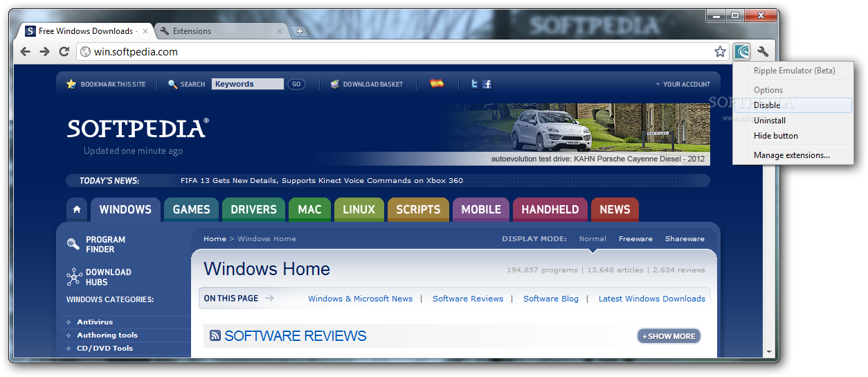Select Hide button in the context menu
Viewport: 868px width, 377px height.
click(793, 136)
